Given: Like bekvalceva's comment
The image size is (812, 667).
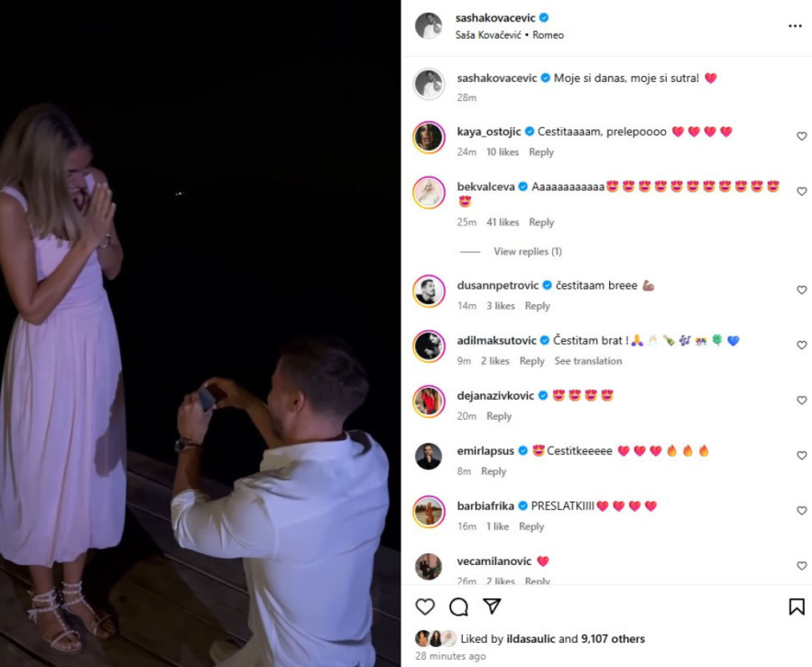Looking at the screenshot, I should [x=801, y=191].
